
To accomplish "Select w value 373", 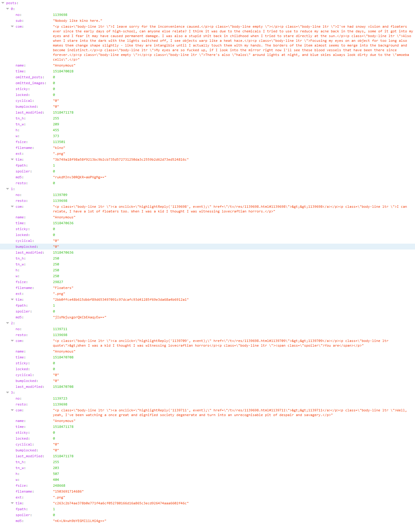I will pyautogui.click(x=56, y=136).
